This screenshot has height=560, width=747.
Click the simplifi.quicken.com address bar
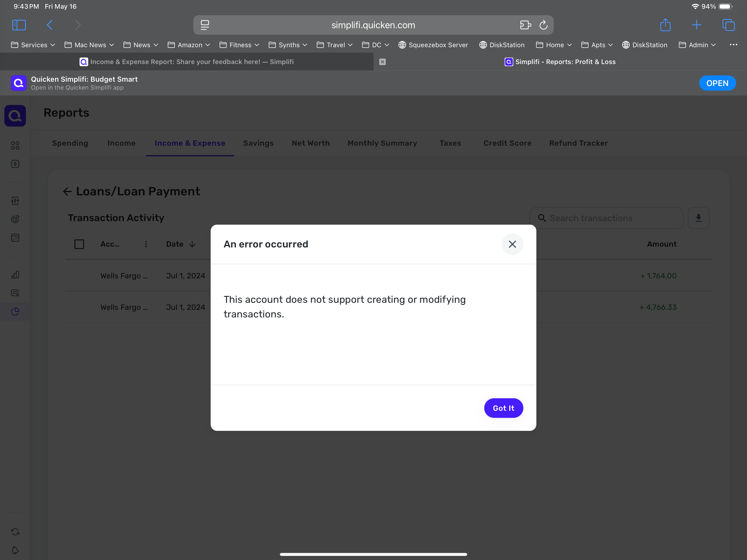point(373,25)
